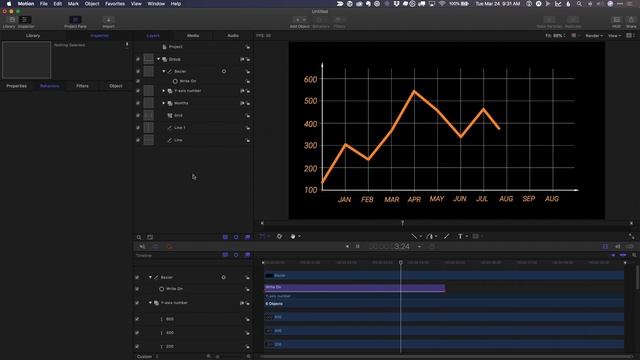640x360 pixels.
Task: Collapse Bezier in the timeline layer list
Action: (150, 278)
